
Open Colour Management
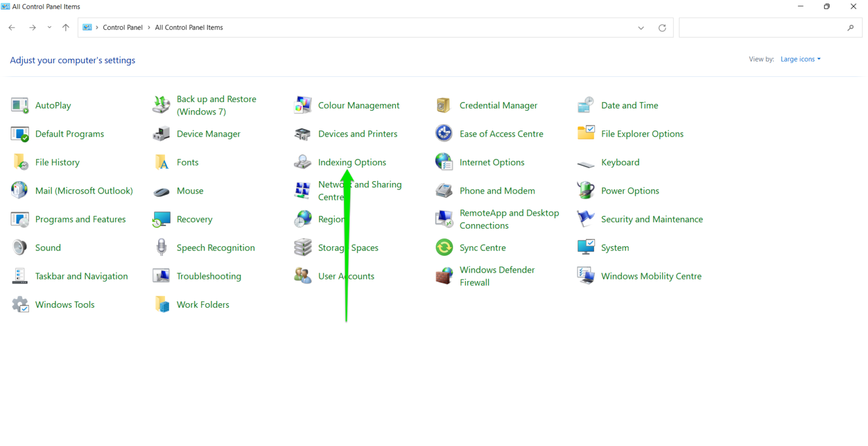pyautogui.click(x=359, y=105)
